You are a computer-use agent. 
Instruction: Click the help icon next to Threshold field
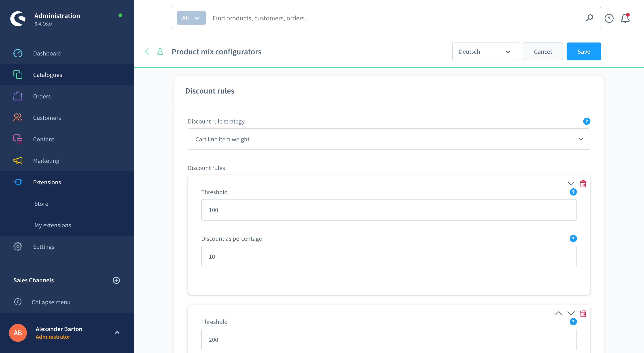click(x=573, y=192)
